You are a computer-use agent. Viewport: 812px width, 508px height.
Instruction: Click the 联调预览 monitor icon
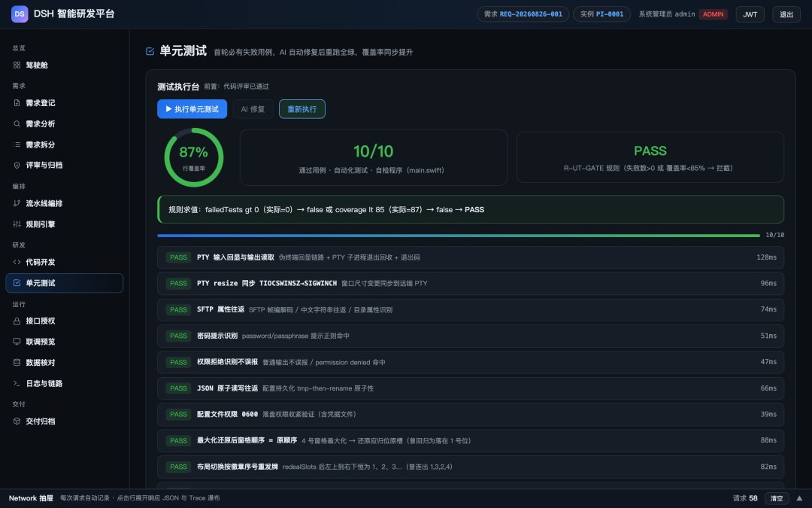tap(17, 342)
